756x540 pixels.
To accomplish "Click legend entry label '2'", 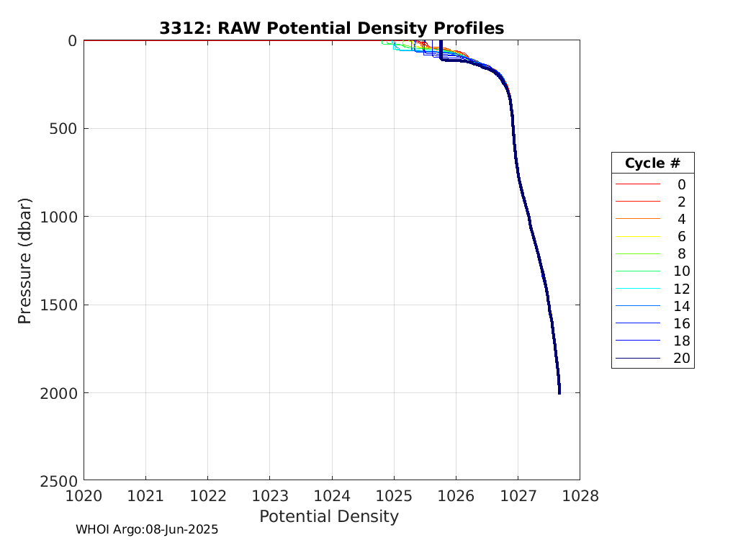I will tap(681, 202).
